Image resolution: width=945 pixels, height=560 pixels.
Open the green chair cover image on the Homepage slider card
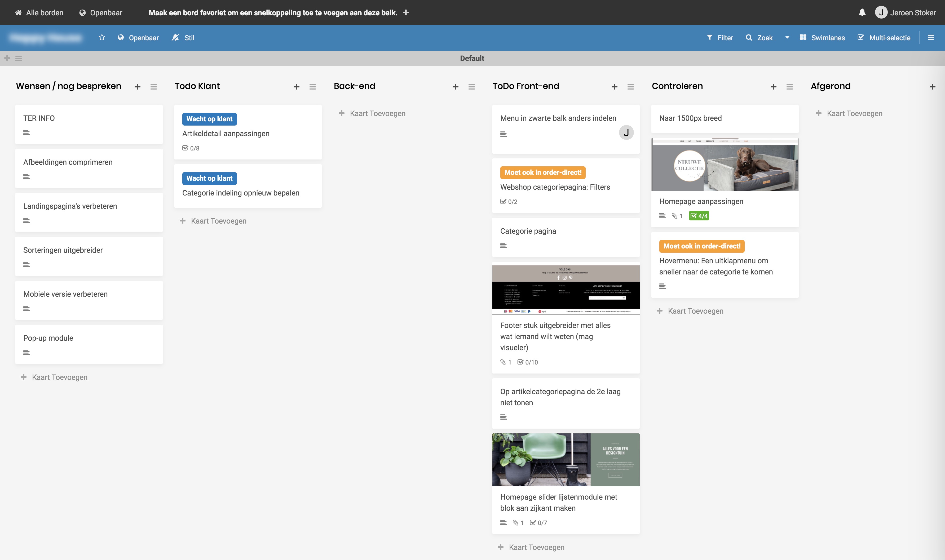(x=566, y=460)
